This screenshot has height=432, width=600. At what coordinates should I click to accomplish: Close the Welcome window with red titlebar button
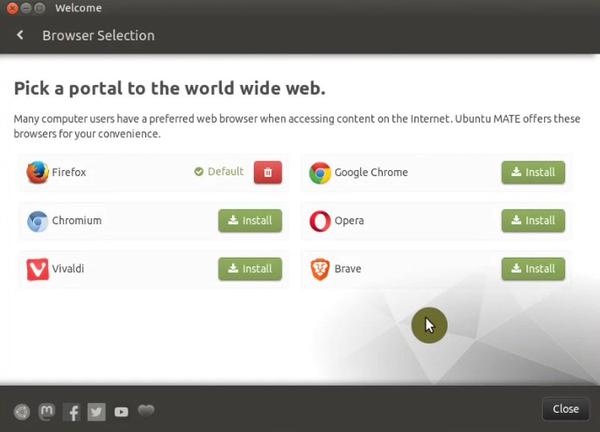tap(12, 8)
